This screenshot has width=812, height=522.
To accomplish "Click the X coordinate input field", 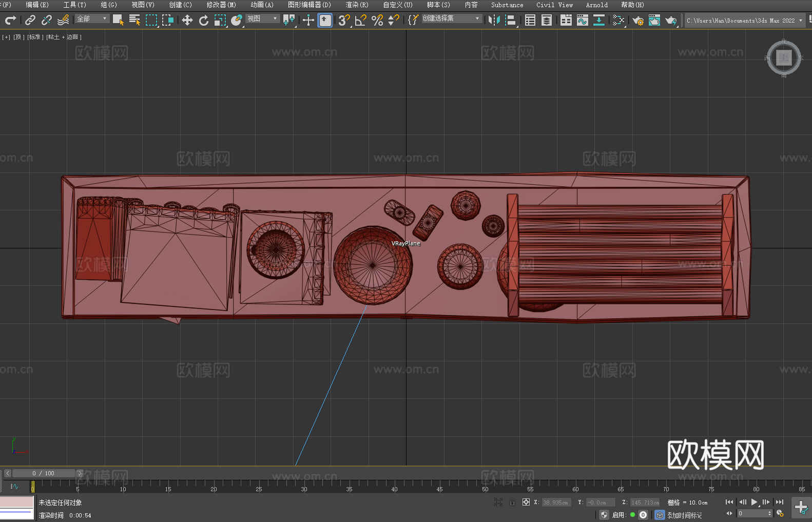I will click(556, 502).
